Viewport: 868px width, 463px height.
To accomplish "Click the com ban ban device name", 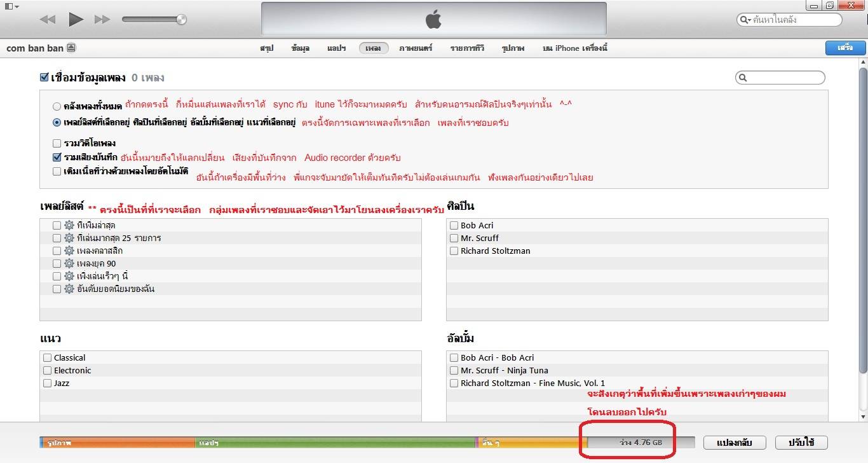I will coord(35,48).
